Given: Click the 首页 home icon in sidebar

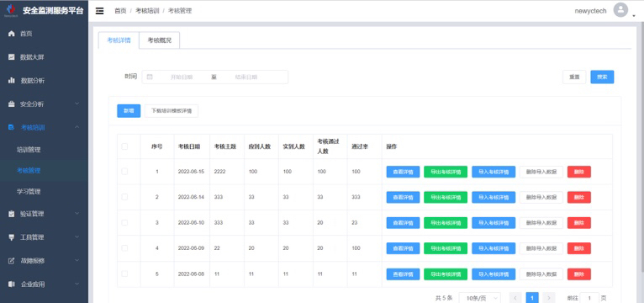Looking at the screenshot, I should tap(12, 34).
